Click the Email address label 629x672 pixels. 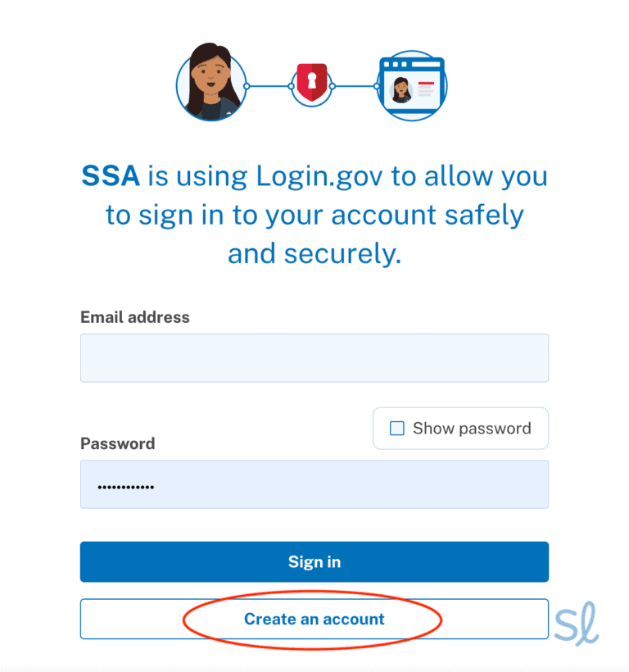[x=134, y=317]
